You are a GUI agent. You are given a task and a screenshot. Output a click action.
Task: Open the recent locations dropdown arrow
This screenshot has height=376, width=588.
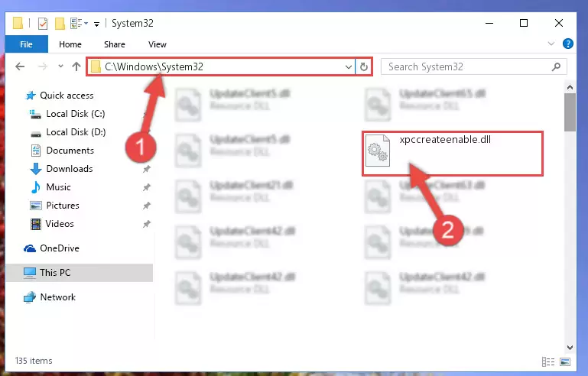(x=60, y=66)
